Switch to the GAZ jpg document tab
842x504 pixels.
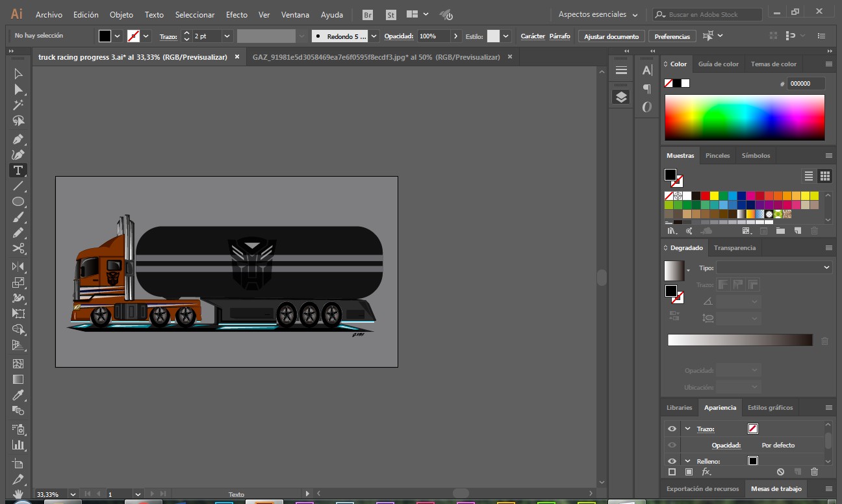point(376,57)
